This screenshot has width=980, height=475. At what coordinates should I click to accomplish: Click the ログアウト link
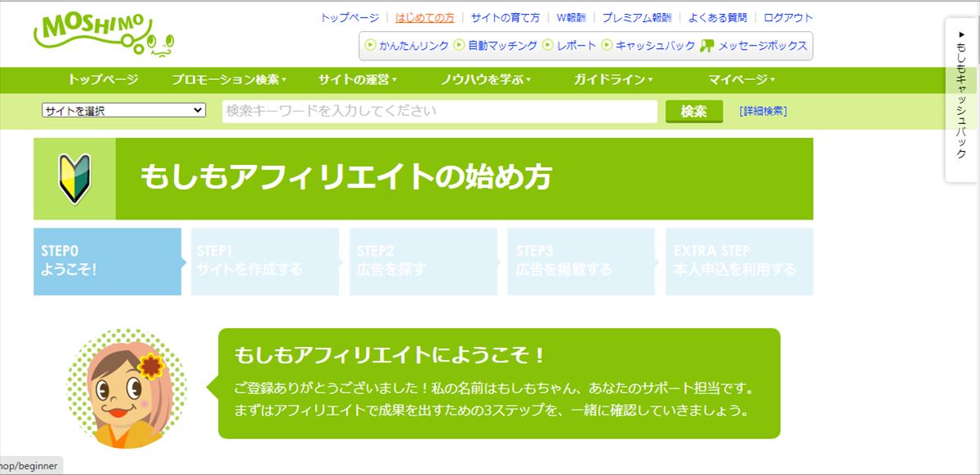[x=788, y=17]
